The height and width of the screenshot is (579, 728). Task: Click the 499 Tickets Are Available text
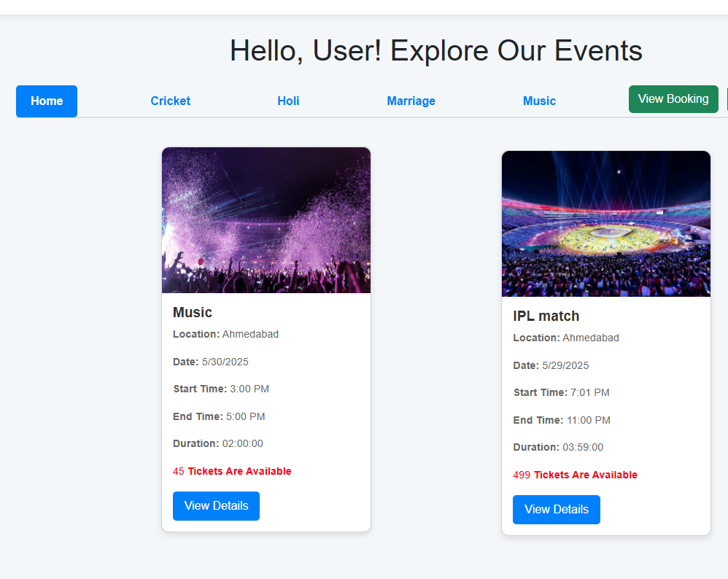[x=576, y=475]
